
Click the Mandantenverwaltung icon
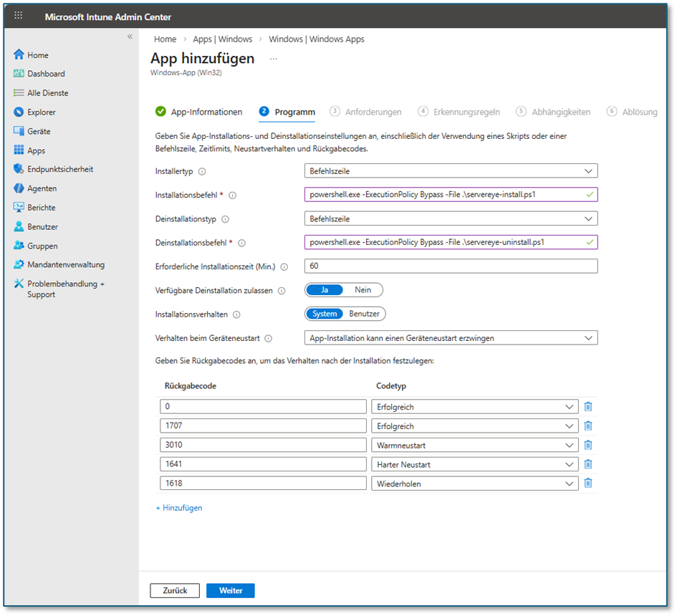[19, 264]
